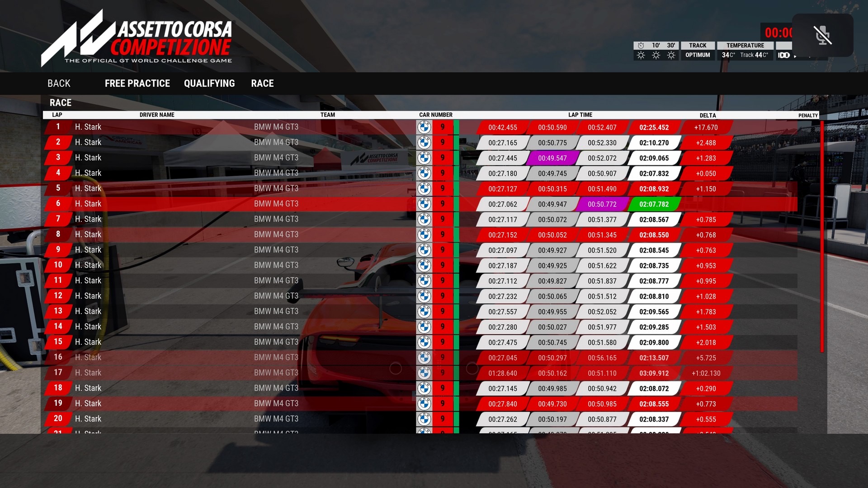This screenshot has height=488, width=868.
Task: Click lap 18 total time 02:08.072
Action: (x=654, y=389)
